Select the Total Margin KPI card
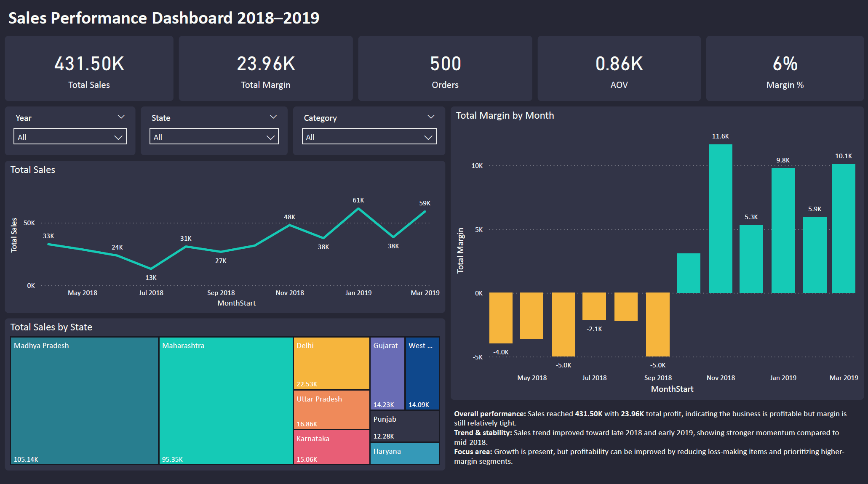Image resolution: width=868 pixels, height=484 pixels. point(266,69)
